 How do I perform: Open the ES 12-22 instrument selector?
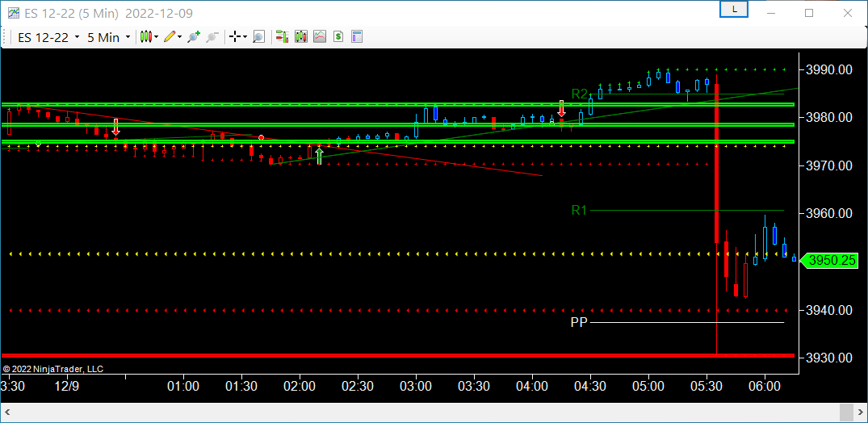(x=48, y=37)
